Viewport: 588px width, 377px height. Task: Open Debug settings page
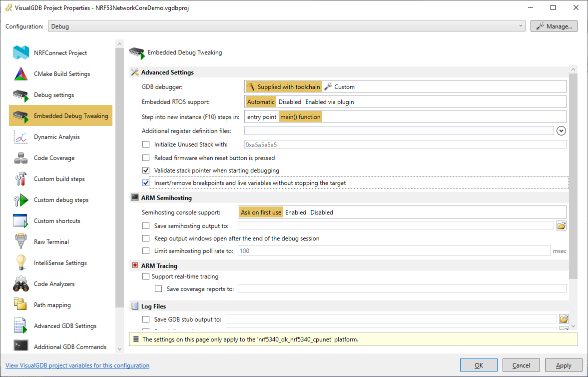pos(61,95)
